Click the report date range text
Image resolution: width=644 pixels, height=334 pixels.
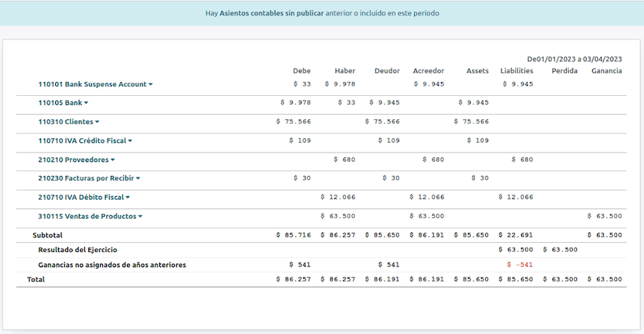click(x=574, y=59)
